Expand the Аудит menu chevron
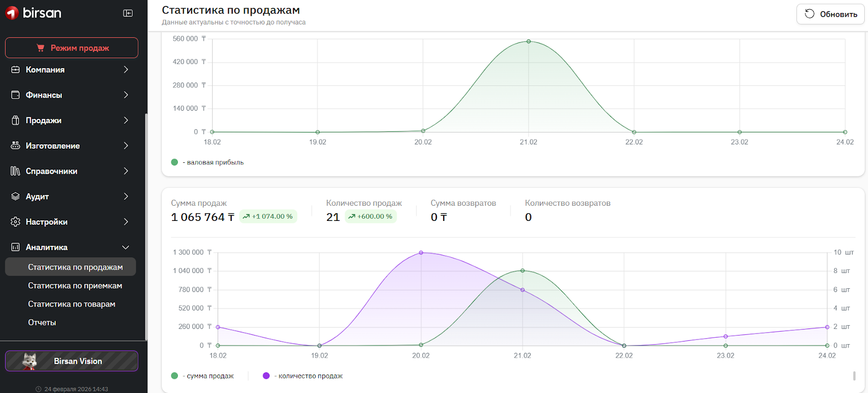The width and height of the screenshot is (868, 393). point(126,196)
